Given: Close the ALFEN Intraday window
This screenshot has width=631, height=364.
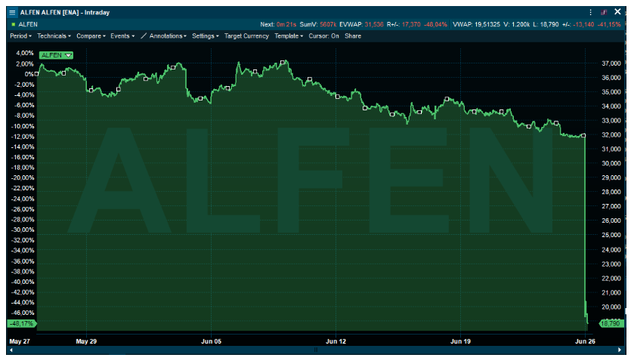Looking at the screenshot, I should [617, 12].
